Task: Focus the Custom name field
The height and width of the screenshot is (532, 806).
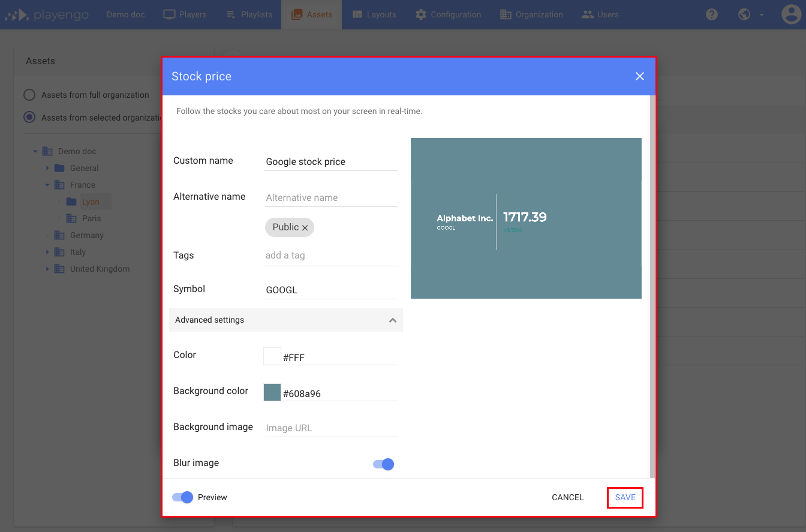Action: [331, 161]
